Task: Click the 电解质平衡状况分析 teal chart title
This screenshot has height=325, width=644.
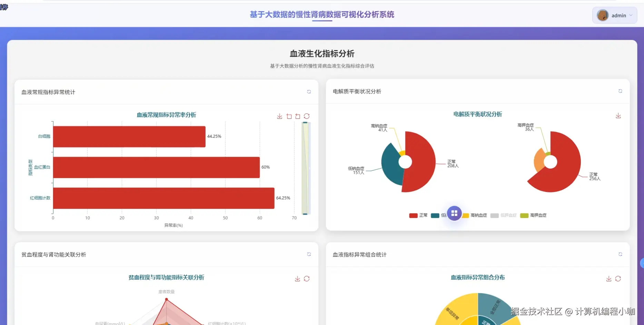Action: tap(478, 114)
